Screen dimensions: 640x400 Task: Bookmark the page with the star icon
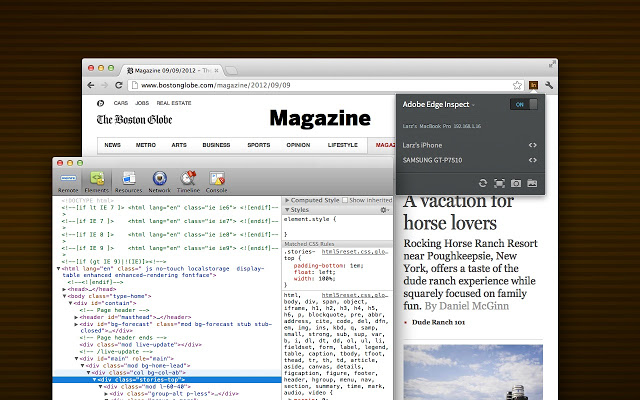coord(517,85)
